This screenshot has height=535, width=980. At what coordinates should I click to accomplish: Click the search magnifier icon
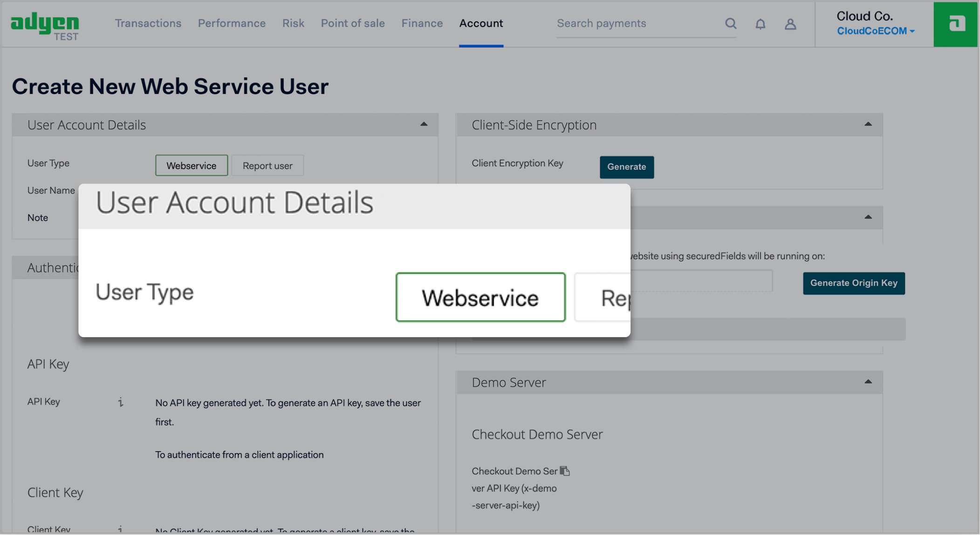[x=730, y=24]
